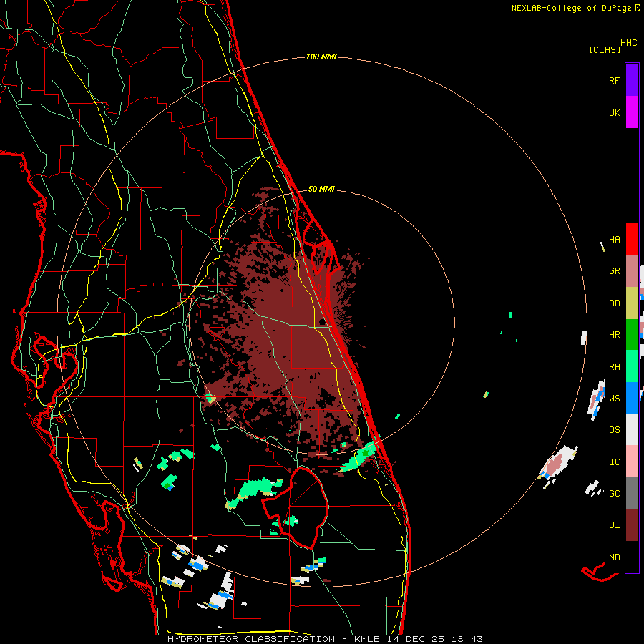Click the 'BD' legend label
This screenshot has height=644, width=644.
614,303
